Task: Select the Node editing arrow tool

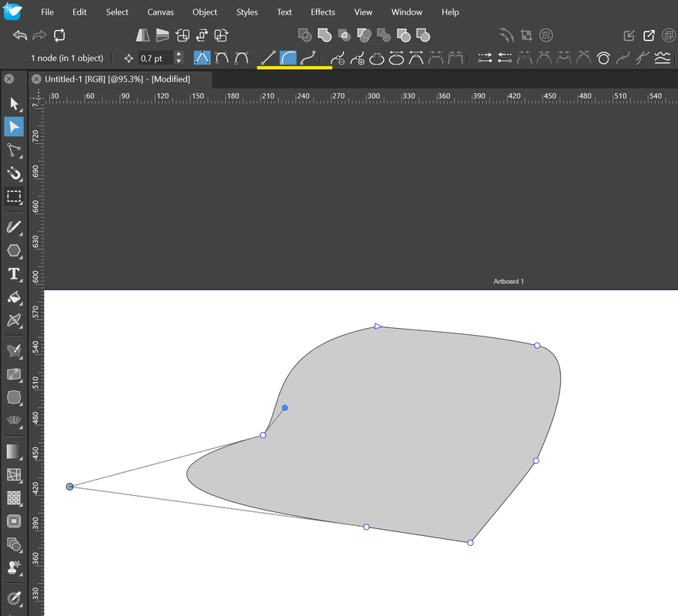Action: [14, 126]
